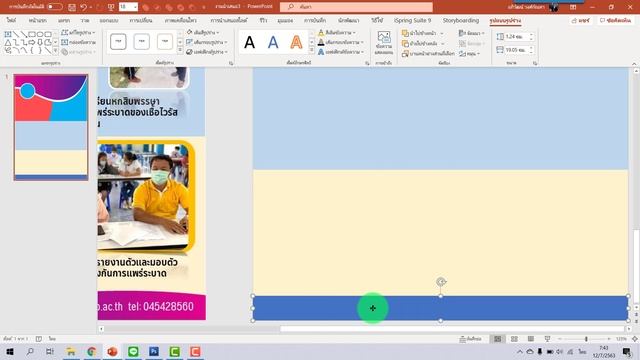Click Send Backward in Arrange group
This screenshot has width=640, height=360.
[423, 43]
